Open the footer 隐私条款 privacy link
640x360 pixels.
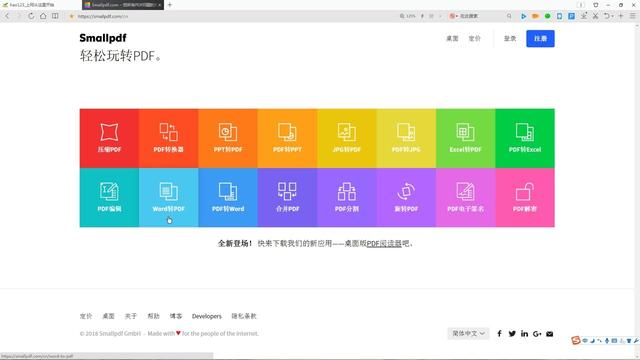point(244,316)
